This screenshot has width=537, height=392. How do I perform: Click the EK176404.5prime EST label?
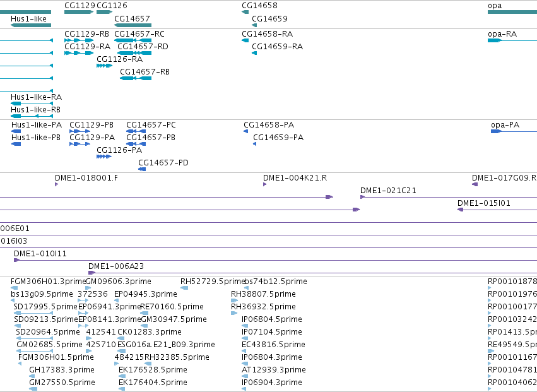click(x=153, y=383)
